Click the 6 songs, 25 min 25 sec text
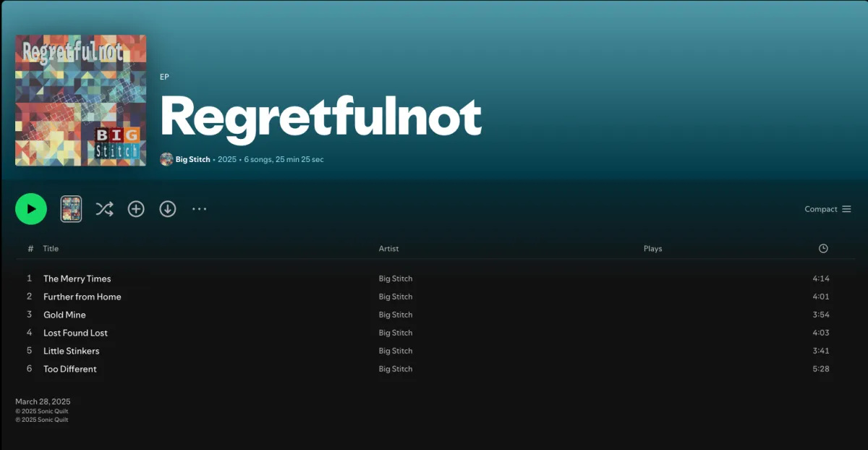Viewport: 868px width, 450px height. click(284, 159)
